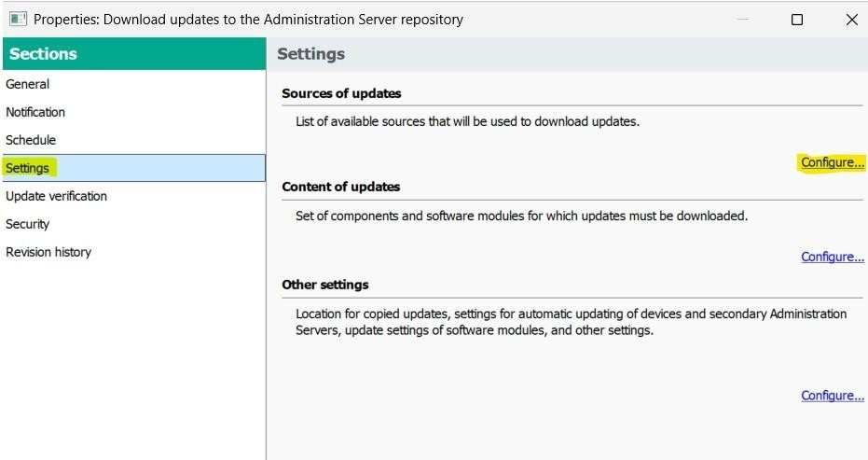
Task: Click the Settings panel header
Action: [x=311, y=54]
